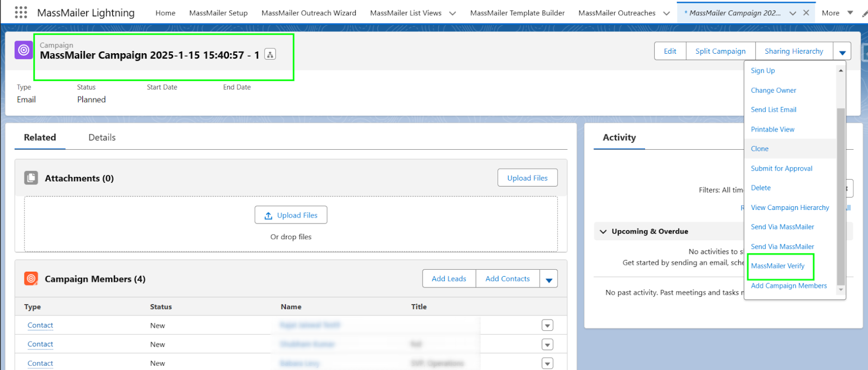
Task: Select MassMailer Verify menu item
Action: pyautogui.click(x=777, y=266)
